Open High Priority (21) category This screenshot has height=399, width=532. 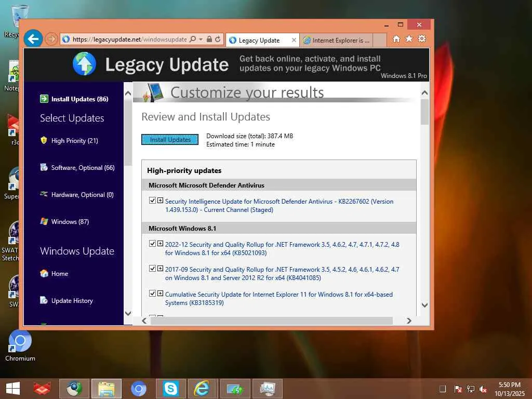click(75, 141)
